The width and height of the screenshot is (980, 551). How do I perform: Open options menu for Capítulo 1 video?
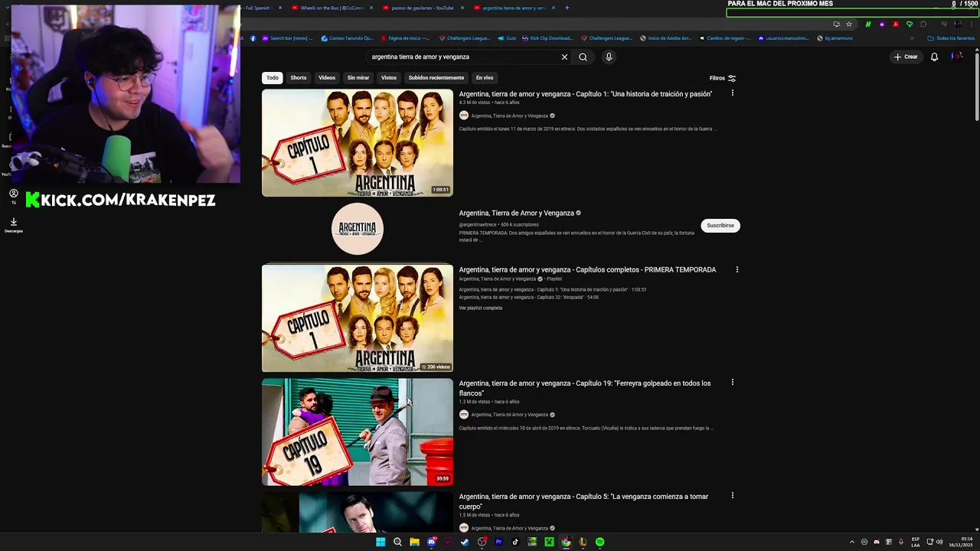pyautogui.click(x=733, y=93)
